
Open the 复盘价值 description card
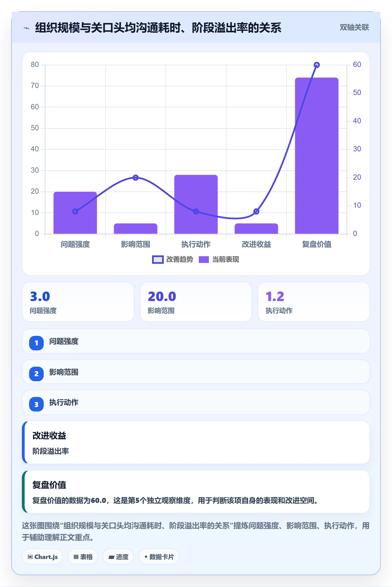click(x=196, y=492)
